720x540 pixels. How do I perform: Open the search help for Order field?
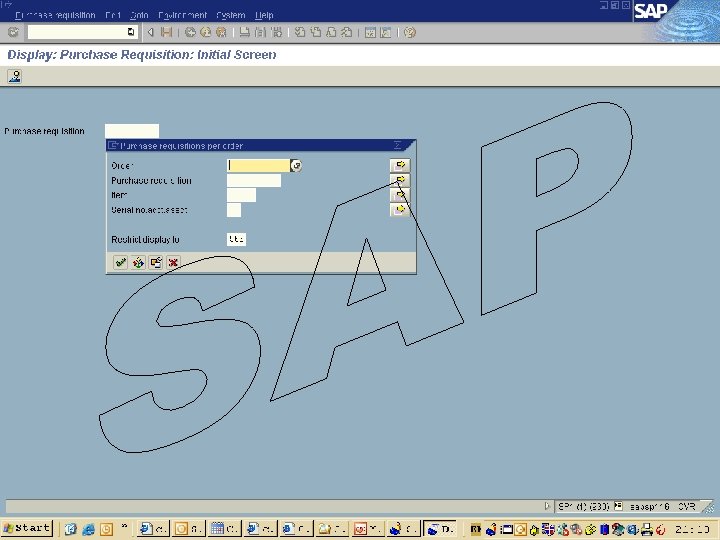pos(296,165)
